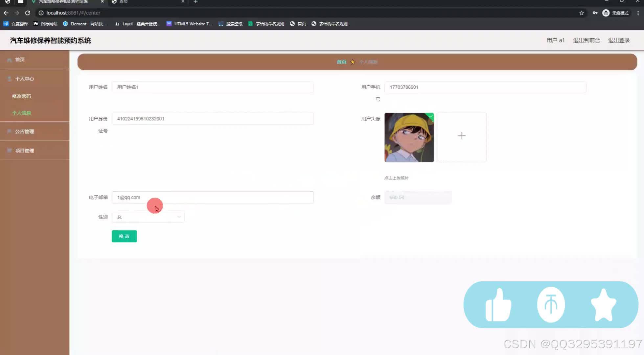Click the password key icon in toolbar
The height and width of the screenshot is (355, 644).
click(595, 13)
